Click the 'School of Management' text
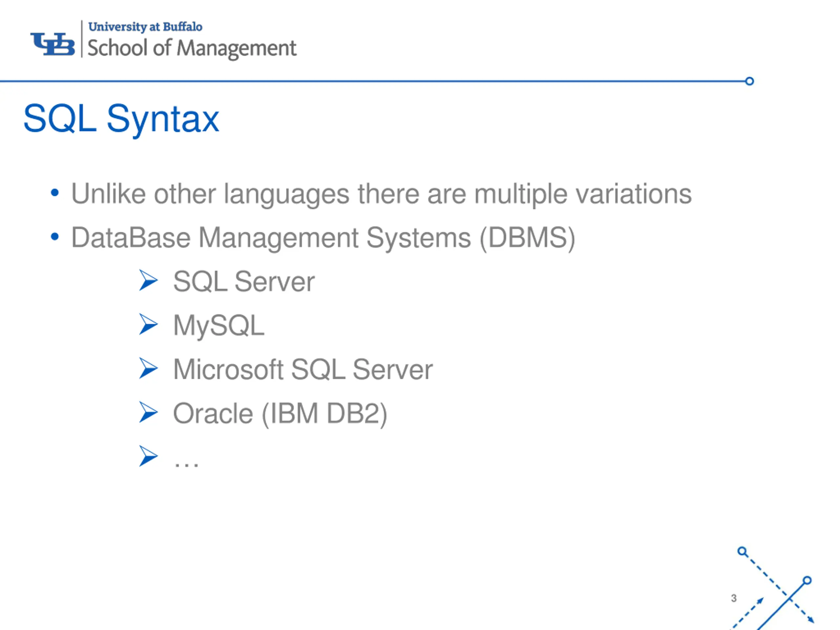This screenshot has height=630, width=840. click(x=192, y=49)
